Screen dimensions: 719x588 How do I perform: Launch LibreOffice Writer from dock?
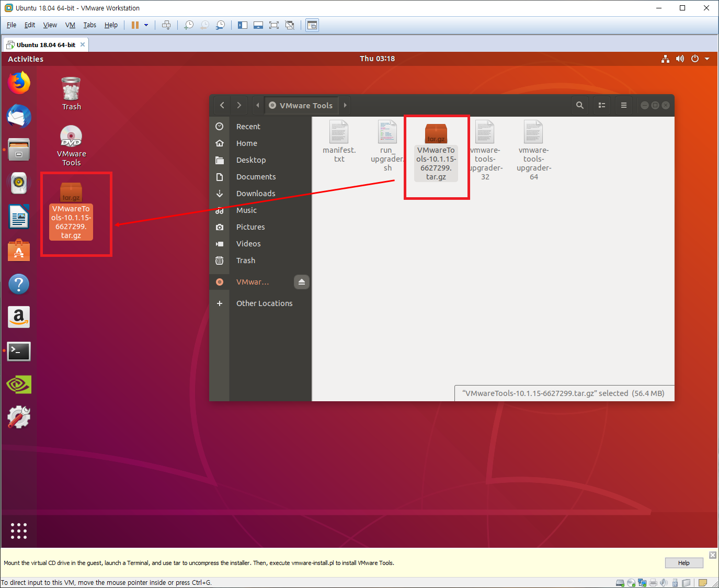click(x=19, y=217)
